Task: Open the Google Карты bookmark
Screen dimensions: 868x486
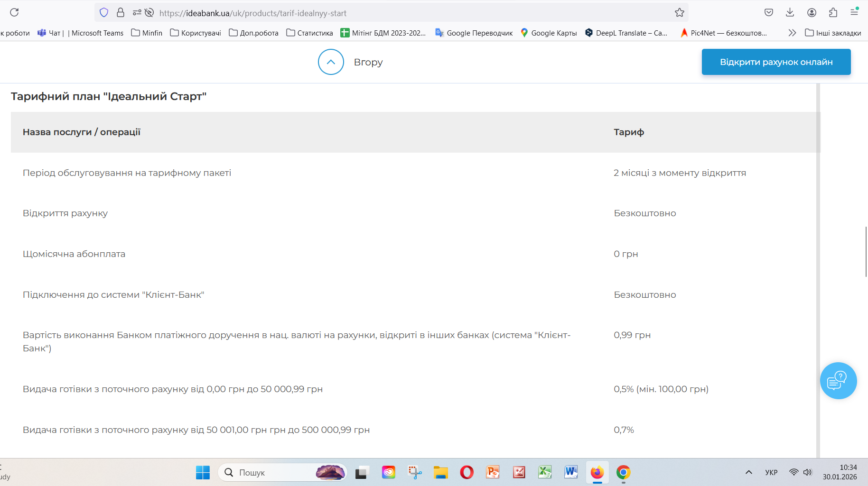Action: coord(549,33)
